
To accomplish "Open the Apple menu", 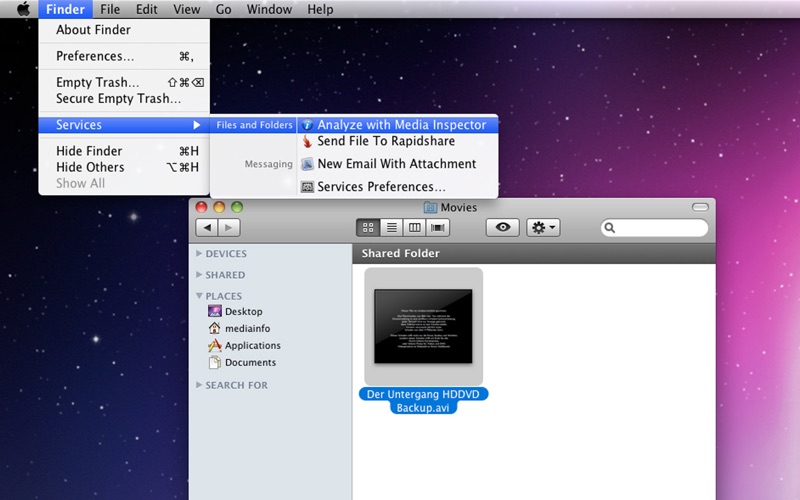I will pyautogui.click(x=22, y=9).
